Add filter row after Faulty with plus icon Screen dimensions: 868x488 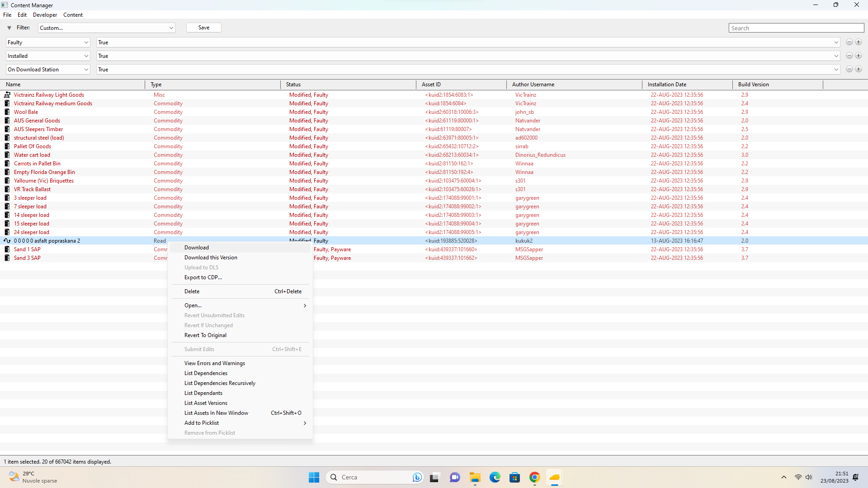859,42
